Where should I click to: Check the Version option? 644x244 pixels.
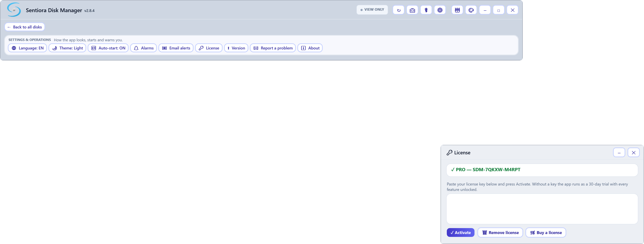(236, 48)
